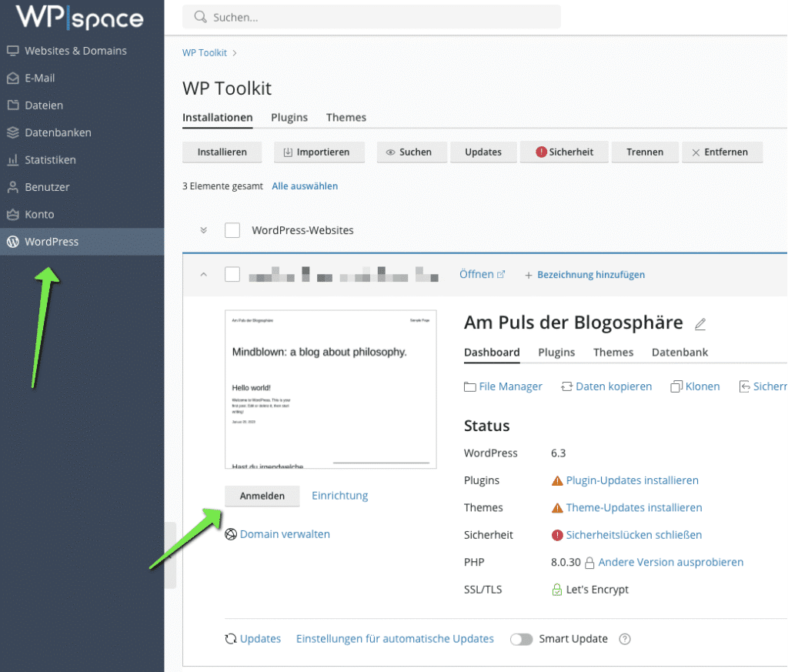Click the Trennen button

[645, 152]
